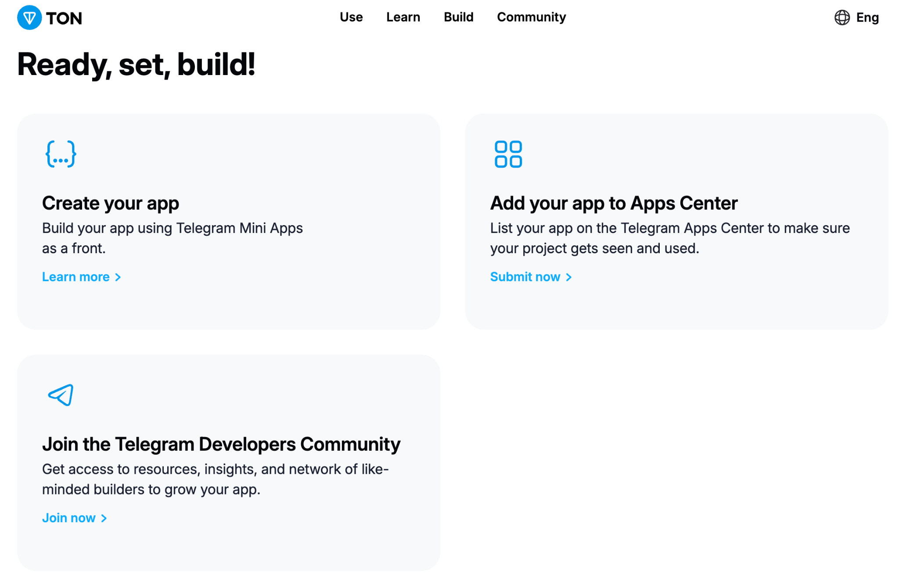Open the Community menu
Image resolution: width=899 pixels, height=588 pixels.
531,17
